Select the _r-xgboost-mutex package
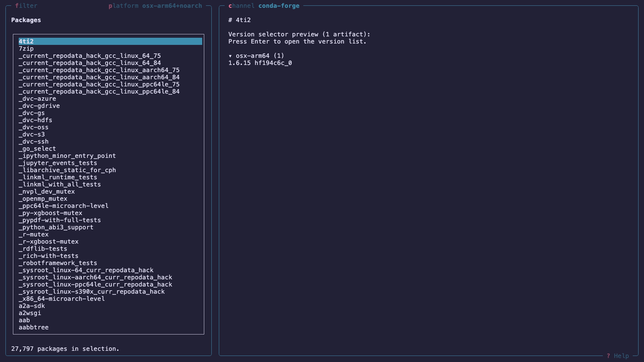Viewport: 644px width, 362px height. 48,241
